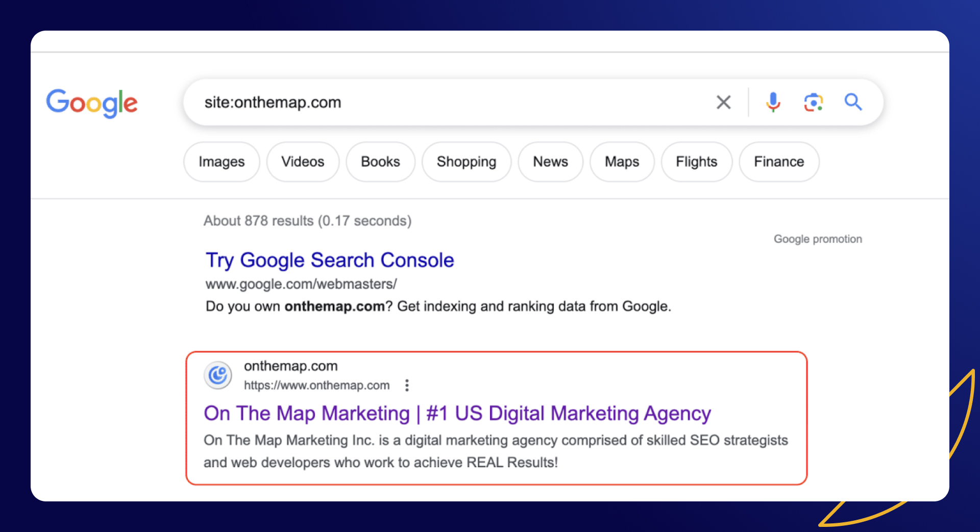Open the Videos results tab
The height and width of the screenshot is (532, 980).
pos(302,162)
